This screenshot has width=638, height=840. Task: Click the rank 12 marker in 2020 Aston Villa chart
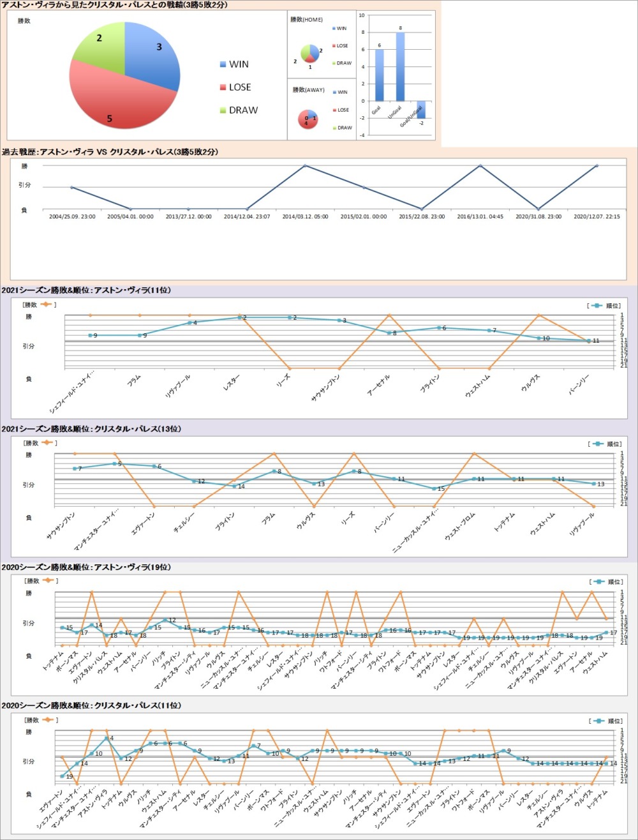[165, 620]
